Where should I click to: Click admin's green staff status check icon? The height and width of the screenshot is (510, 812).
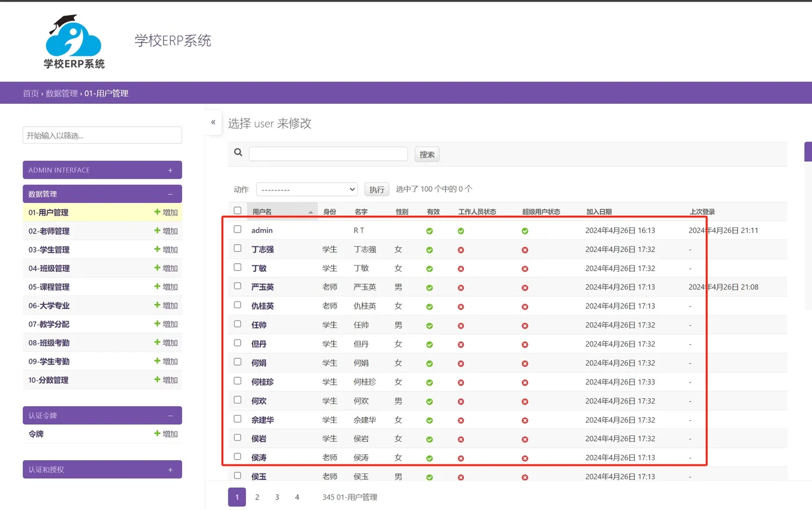click(461, 231)
